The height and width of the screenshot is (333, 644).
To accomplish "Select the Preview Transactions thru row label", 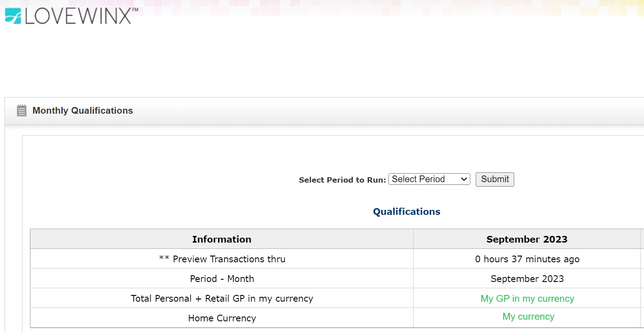I will click(222, 259).
